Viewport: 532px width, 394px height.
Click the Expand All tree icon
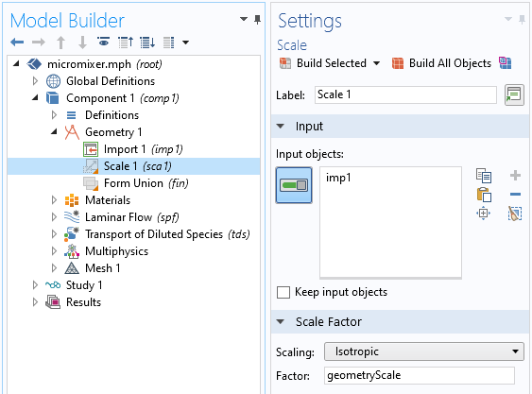[x=147, y=43]
